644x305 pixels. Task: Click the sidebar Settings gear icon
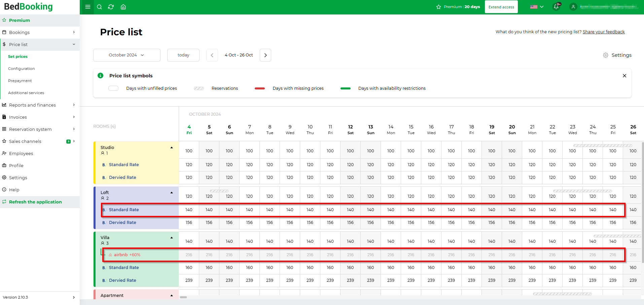coord(4,178)
